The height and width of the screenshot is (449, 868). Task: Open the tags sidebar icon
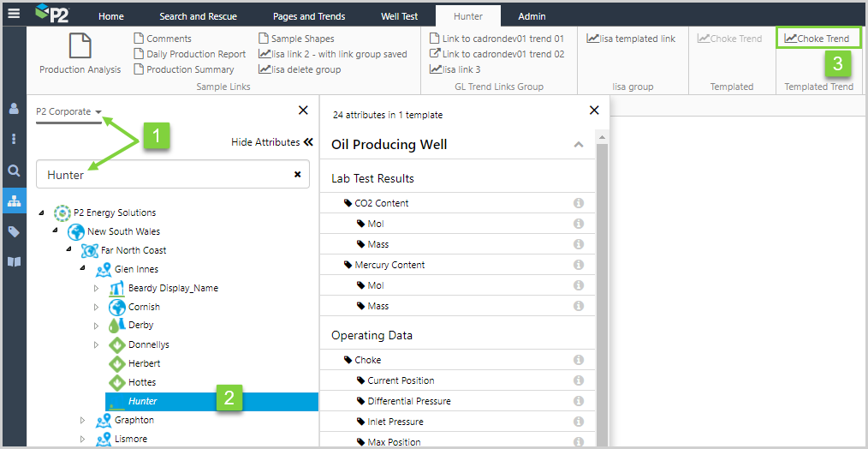click(x=14, y=231)
